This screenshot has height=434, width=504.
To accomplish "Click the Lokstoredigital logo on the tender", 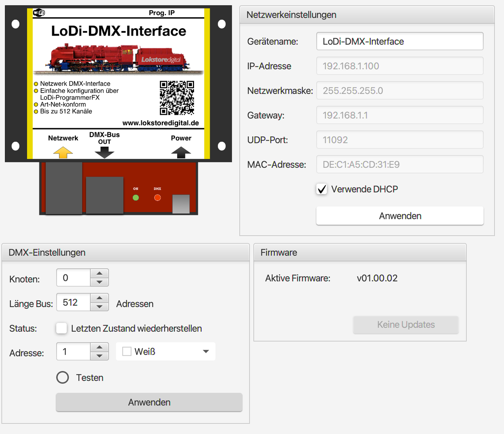I will pos(161,59).
